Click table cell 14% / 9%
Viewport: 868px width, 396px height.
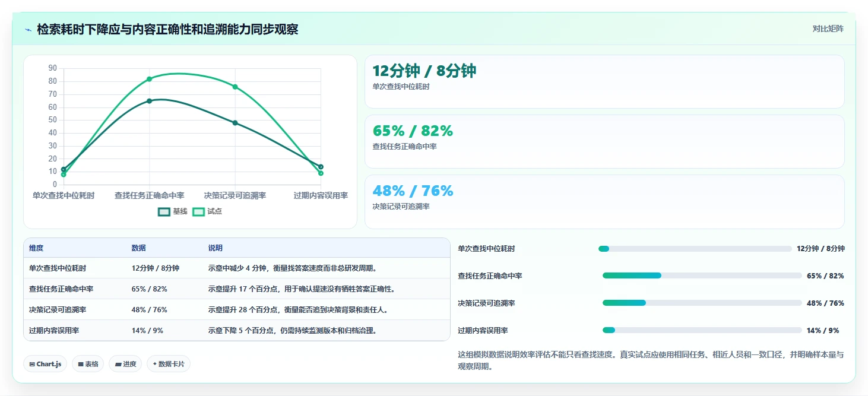[147, 331]
